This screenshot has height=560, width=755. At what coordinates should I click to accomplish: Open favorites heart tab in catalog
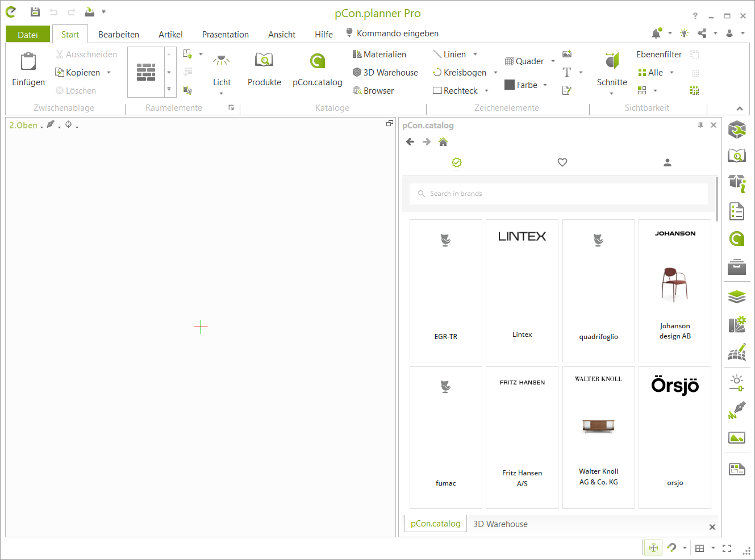click(562, 162)
